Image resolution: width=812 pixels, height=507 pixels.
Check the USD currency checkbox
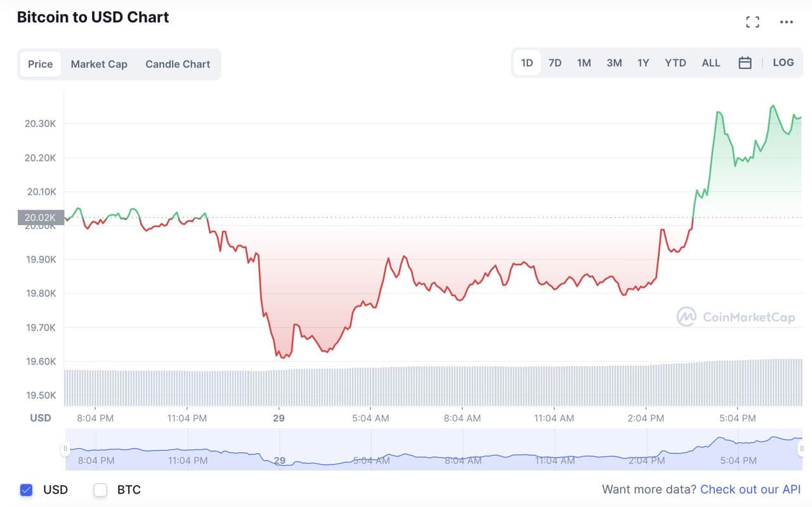point(26,490)
